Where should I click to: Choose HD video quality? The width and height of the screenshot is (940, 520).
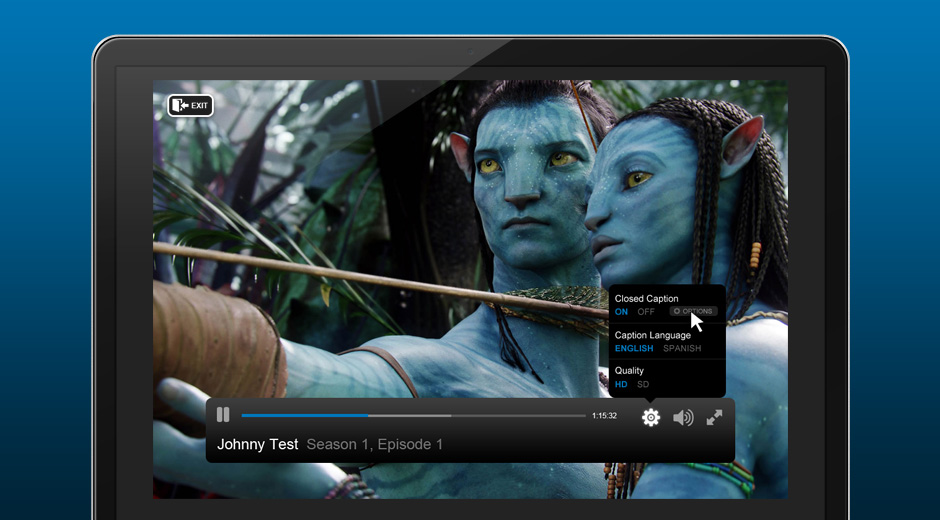coord(621,384)
